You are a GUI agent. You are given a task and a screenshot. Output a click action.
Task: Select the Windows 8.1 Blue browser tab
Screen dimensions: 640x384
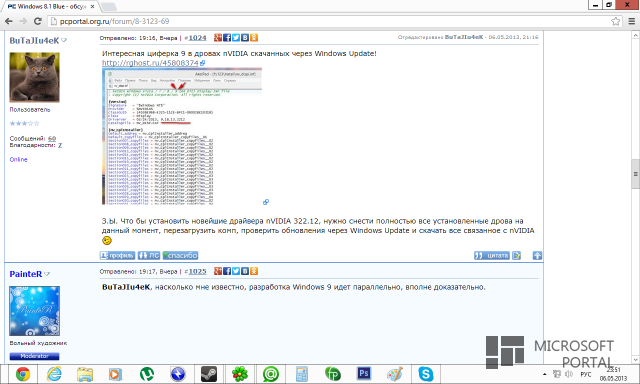tap(51, 7)
